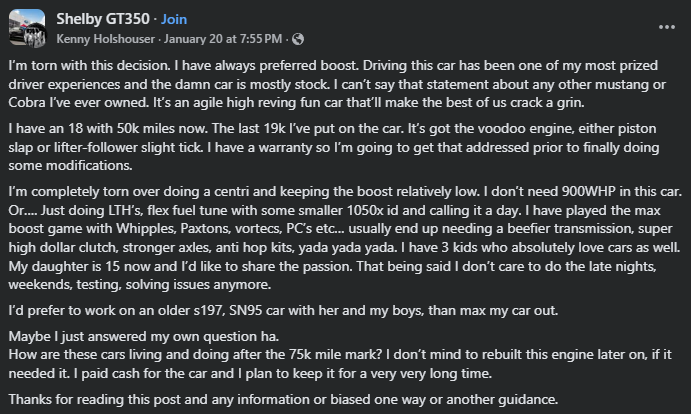
Task: Visit Kenny Holshouser's profile
Action: point(99,39)
